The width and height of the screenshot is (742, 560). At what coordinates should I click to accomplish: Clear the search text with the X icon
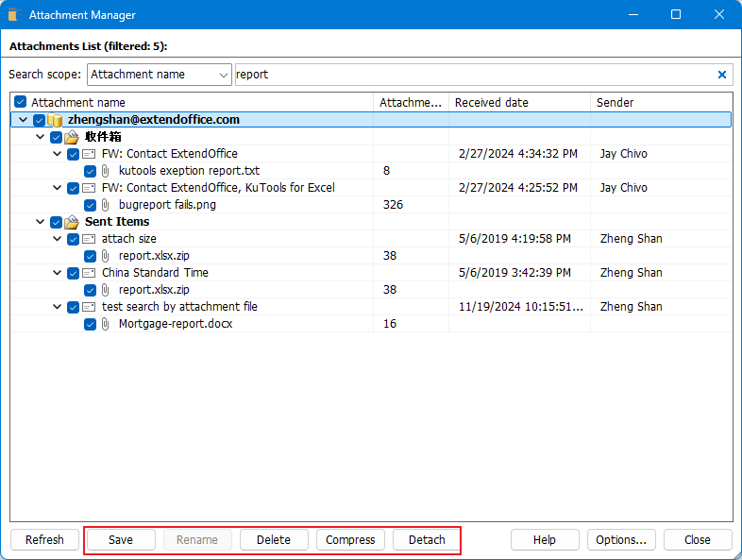(722, 75)
